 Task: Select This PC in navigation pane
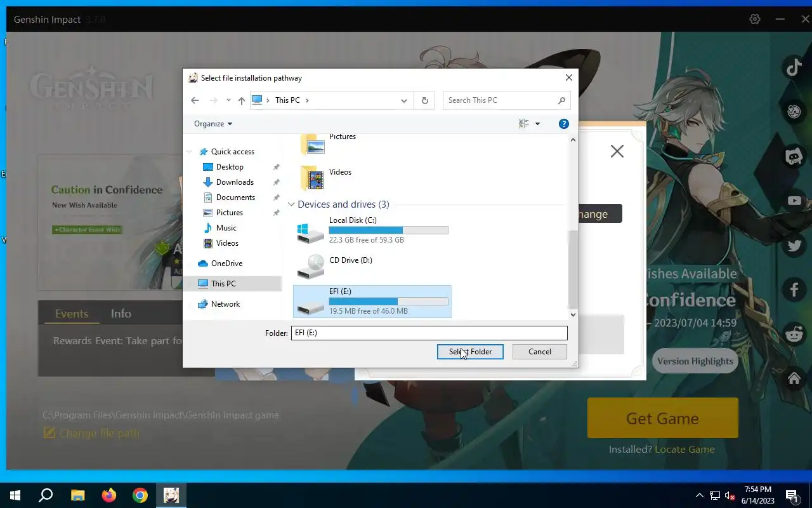pos(223,284)
